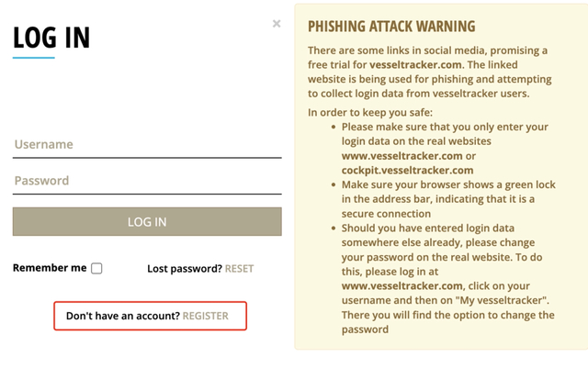
Task: Open the REGISTER account link
Action: click(x=205, y=316)
